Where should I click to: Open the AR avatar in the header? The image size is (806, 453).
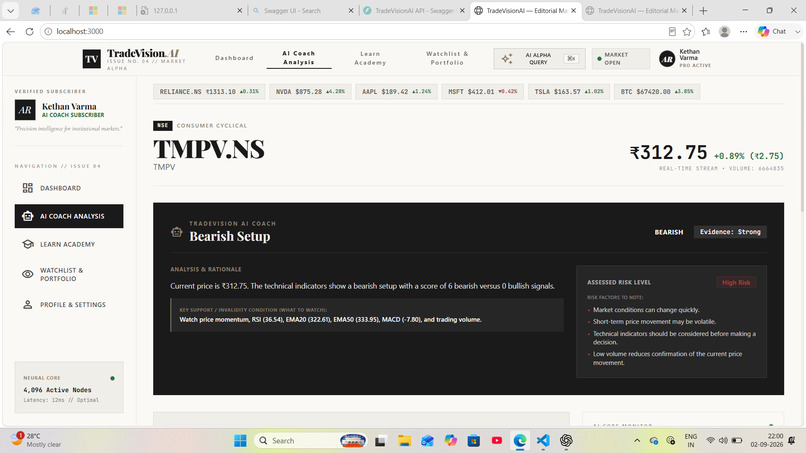point(667,59)
